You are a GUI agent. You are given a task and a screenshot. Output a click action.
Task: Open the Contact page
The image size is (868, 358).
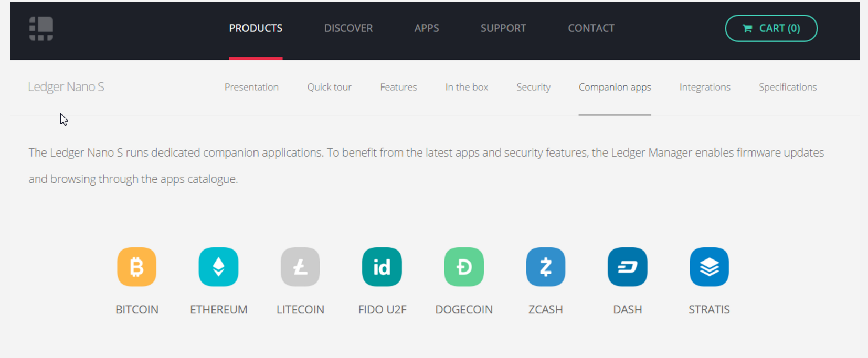(x=591, y=28)
